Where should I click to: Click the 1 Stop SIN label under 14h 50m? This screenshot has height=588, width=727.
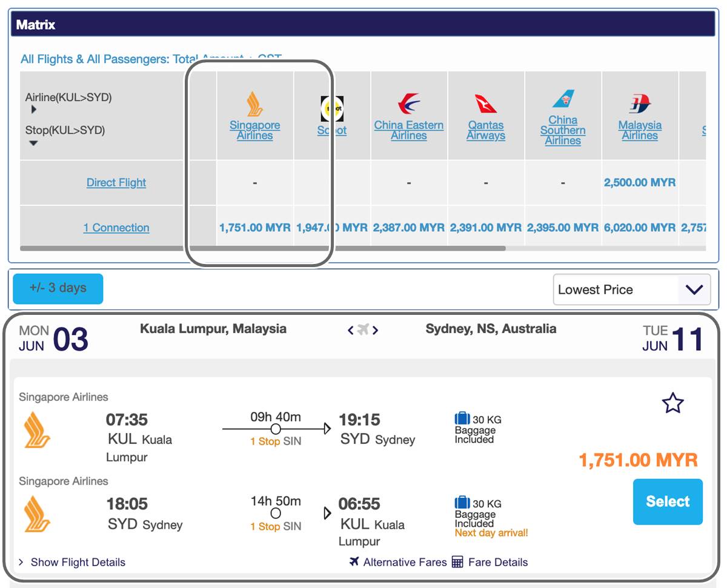pos(276,526)
